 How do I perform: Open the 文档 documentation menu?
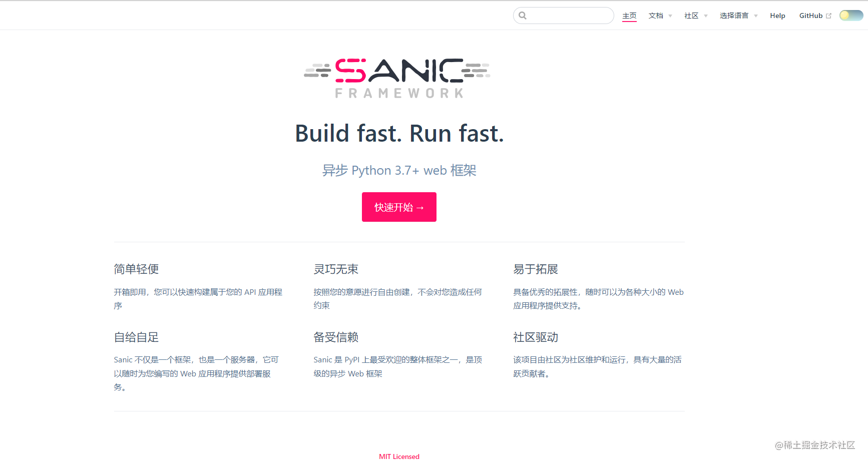(656, 16)
